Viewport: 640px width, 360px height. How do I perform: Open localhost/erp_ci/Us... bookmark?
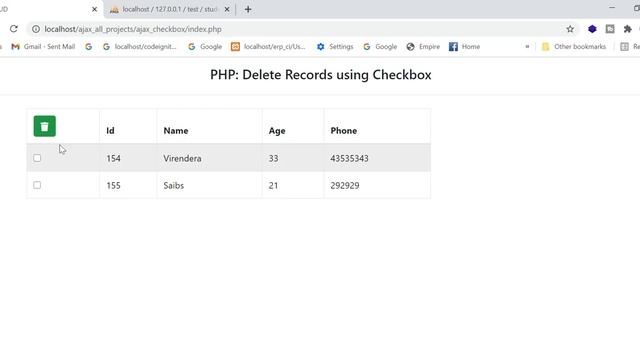269,47
